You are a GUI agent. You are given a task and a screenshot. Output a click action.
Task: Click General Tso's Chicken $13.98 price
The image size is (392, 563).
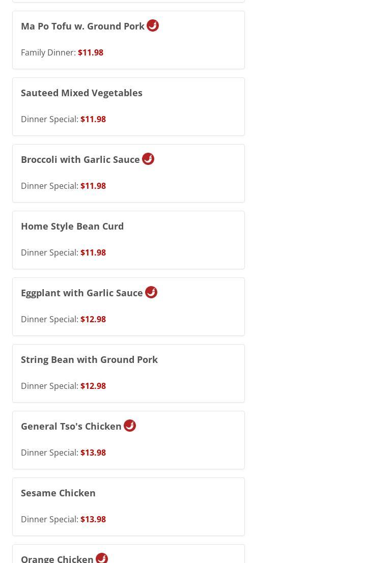93,453
